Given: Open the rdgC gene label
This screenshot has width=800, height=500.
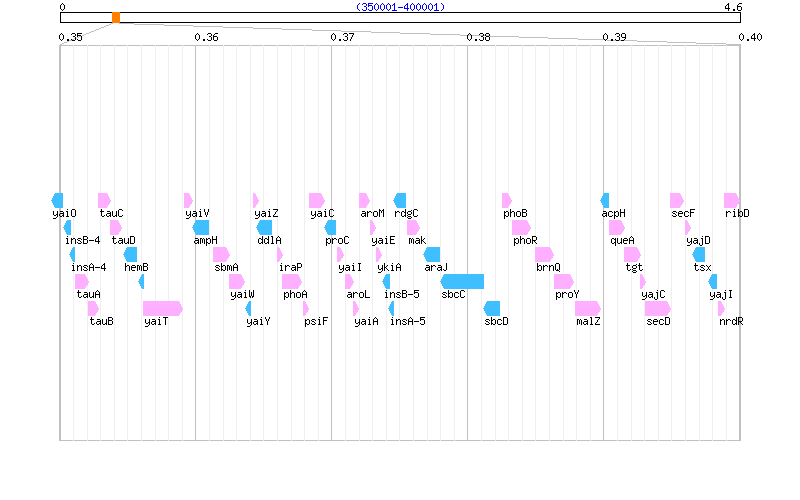Looking at the screenshot, I should (406, 213).
